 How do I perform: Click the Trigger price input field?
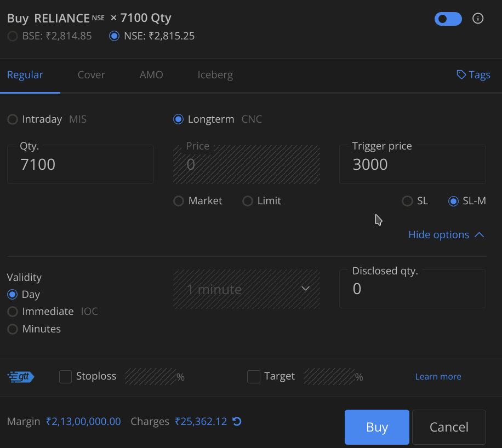pyautogui.click(x=412, y=165)
